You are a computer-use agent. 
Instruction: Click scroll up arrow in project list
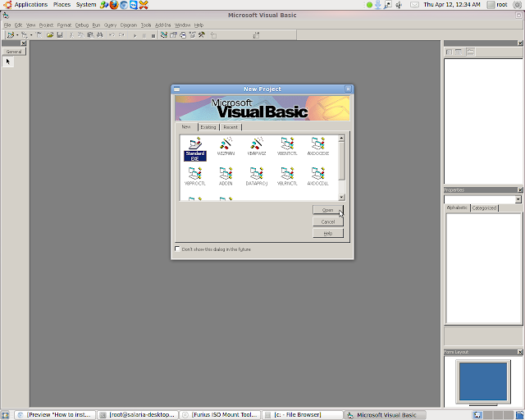click(x=341, y=139)
